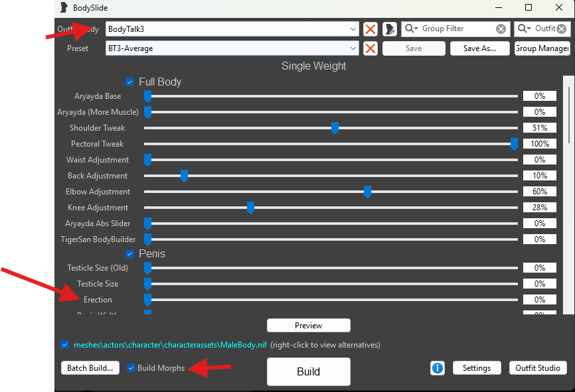Click the Group Filter search field
Image resolution: width=575 pixels, height=392 pixels.
click(x=456, y=29)
